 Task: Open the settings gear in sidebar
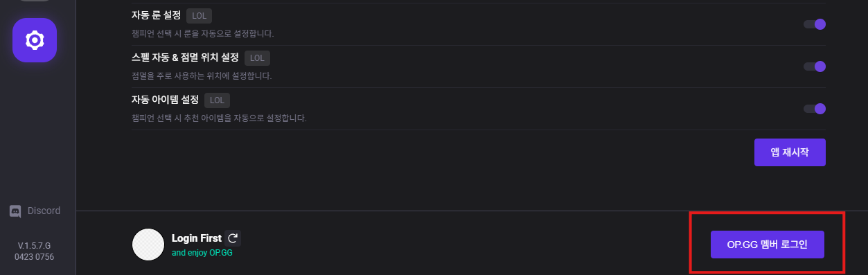[x=35, y=40]
